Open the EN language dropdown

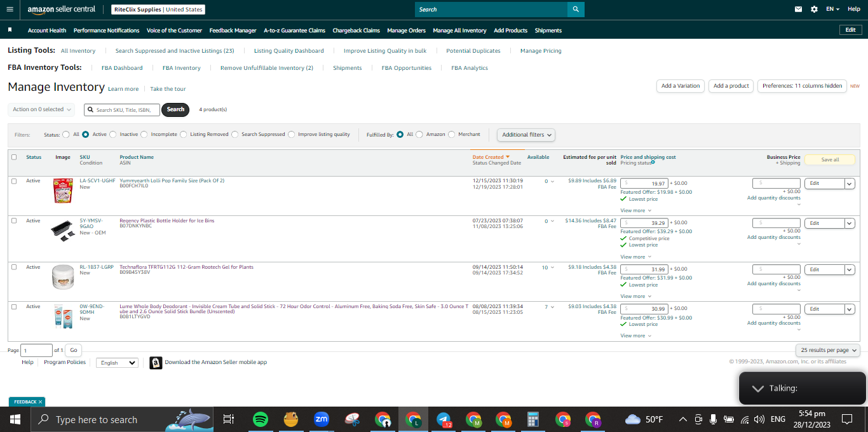pos(832,10)
